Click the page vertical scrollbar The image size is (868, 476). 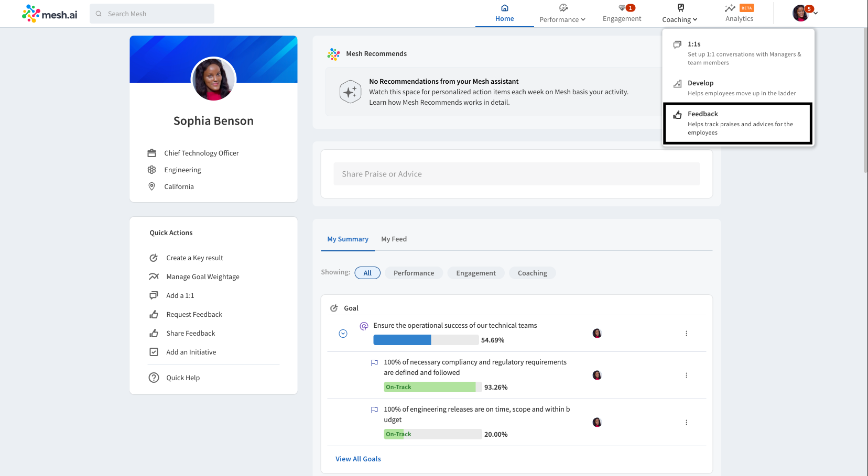(865, 99)
